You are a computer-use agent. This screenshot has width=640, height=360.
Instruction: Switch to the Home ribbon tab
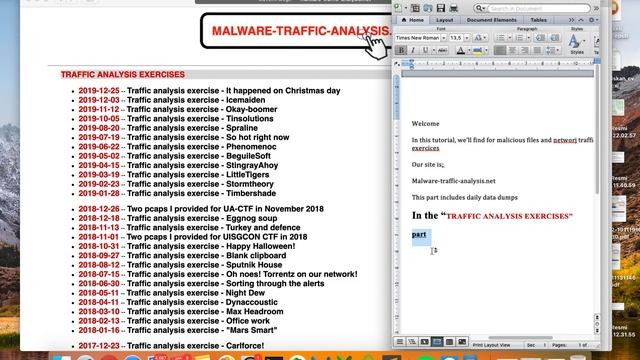pos(413,20)
